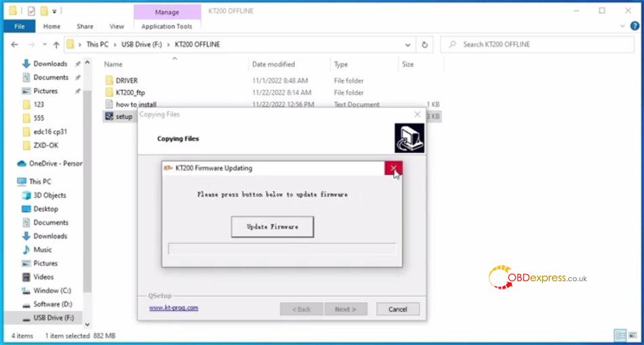Viewport: 644px width, 345px height.
Task: Open the KT200_ftp folder
Action: coord(130,92)
